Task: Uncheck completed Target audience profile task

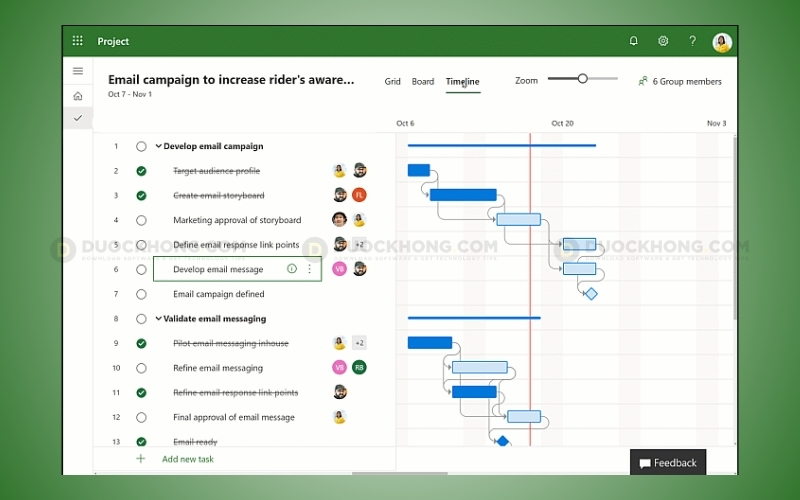Action: pos(141,171)
